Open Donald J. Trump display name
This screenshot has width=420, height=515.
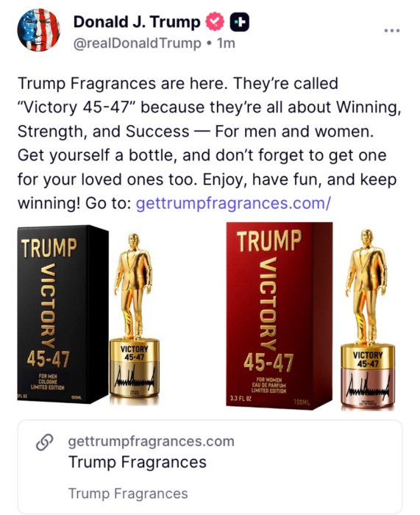click(x=137, y=21)
